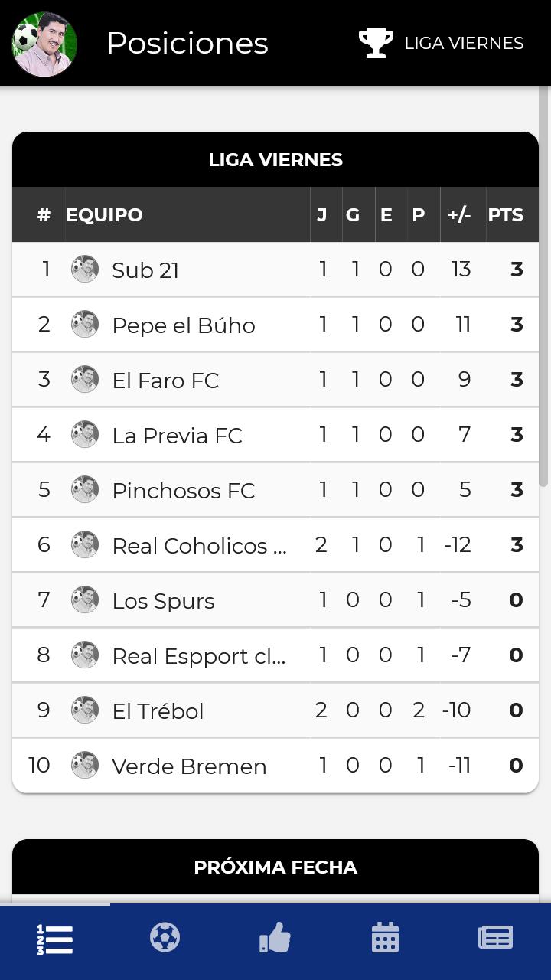Tap the Verde Bremen team logo

pyautogui.click(x=85, y=765)
